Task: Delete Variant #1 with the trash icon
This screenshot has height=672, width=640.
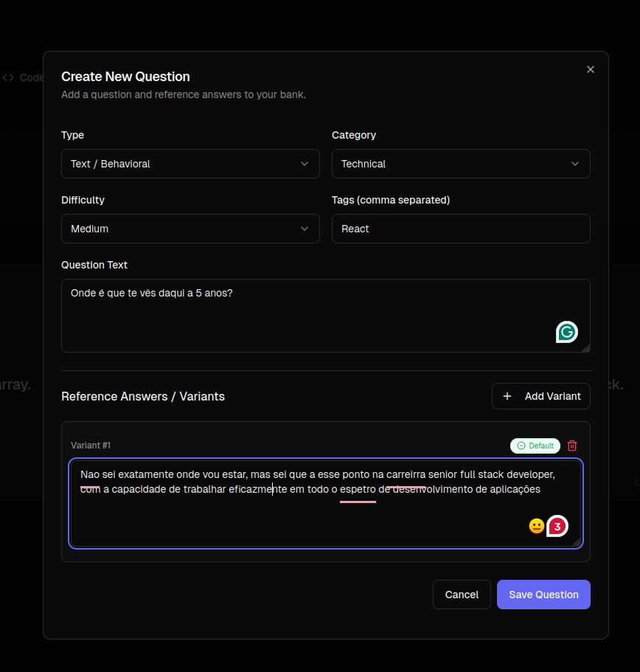Action: [572, 446]
